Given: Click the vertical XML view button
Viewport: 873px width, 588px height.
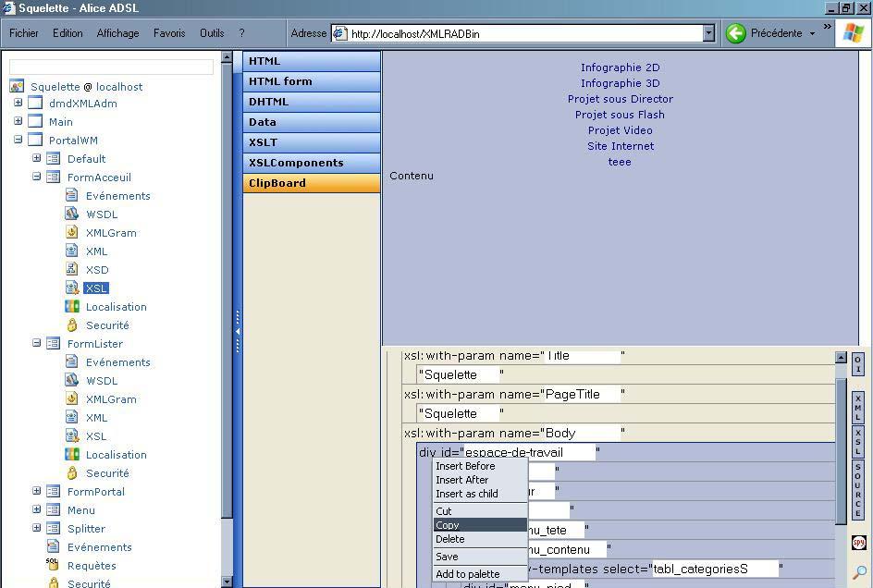Looking at the screenshot, I should (x=857, y=408).
